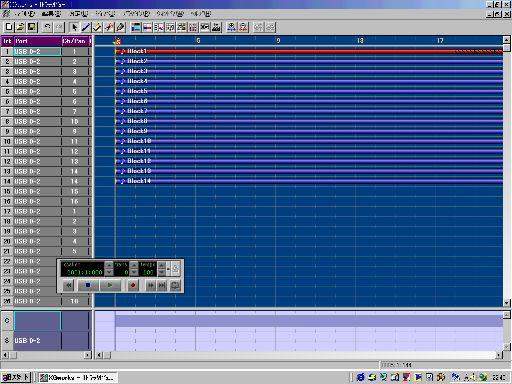This screenshot has width=512, height=384.
Task: Open the second (Edit) menu in menu bar
Action: (51, 14)
